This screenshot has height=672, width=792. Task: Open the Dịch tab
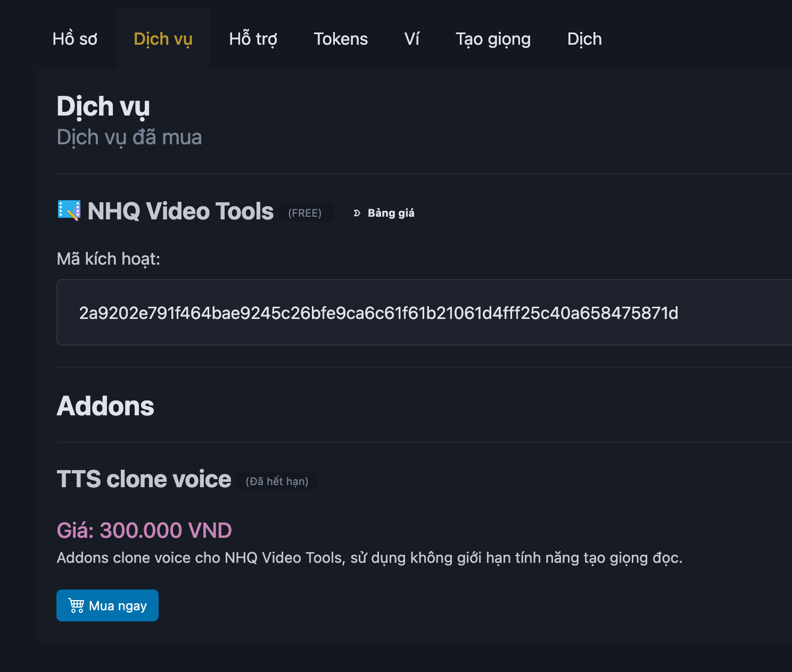click(584, 39)
